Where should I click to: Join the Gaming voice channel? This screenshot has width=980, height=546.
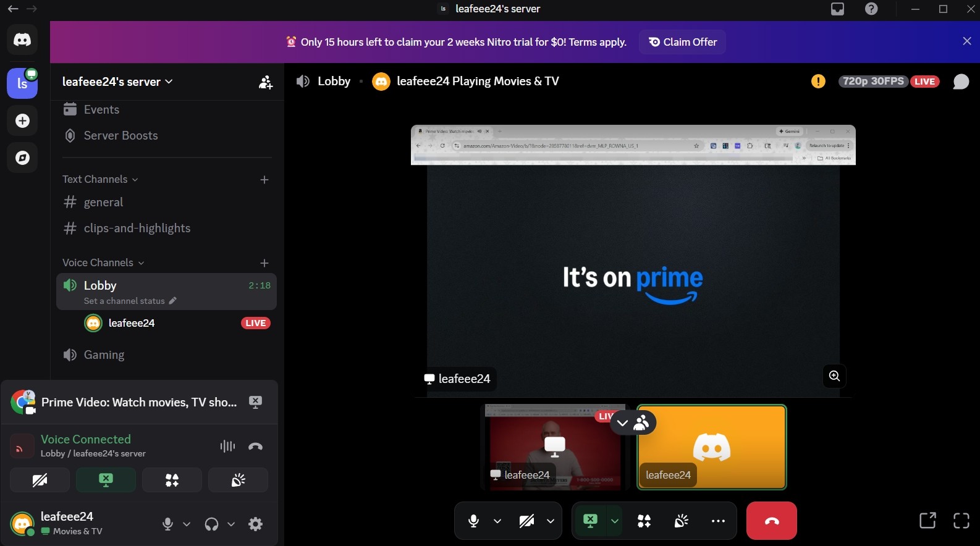[104, 355]
